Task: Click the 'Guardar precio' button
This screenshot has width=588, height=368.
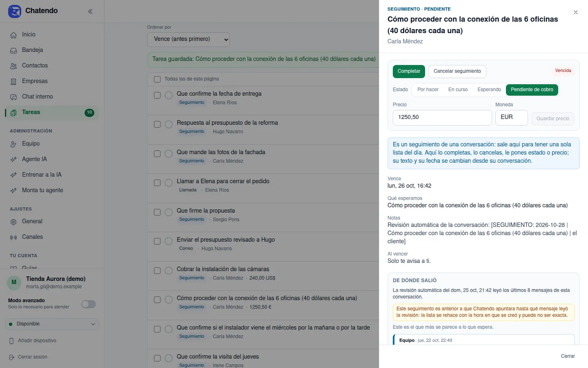Action: point(553,119)
